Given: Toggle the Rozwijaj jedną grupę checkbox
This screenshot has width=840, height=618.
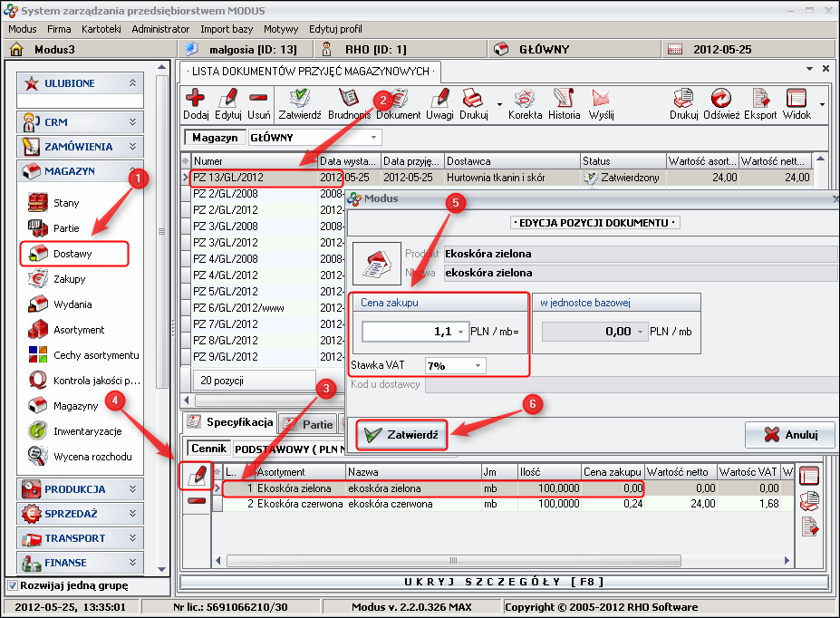Looking at the screenshot, I should point(12,585).
